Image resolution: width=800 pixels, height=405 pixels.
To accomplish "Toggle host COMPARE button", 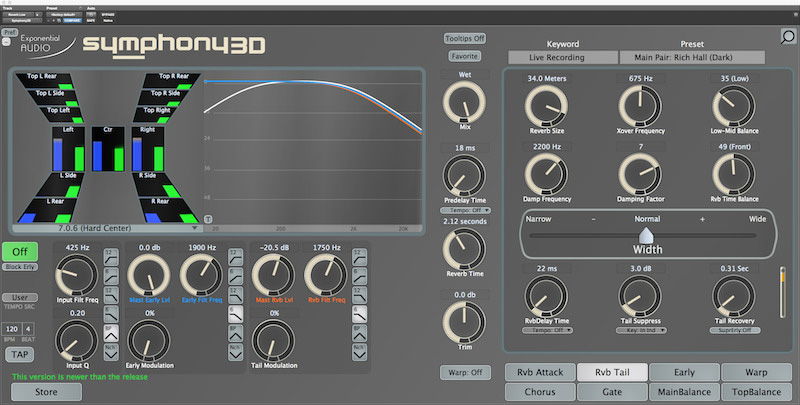I will click(72, 20).
